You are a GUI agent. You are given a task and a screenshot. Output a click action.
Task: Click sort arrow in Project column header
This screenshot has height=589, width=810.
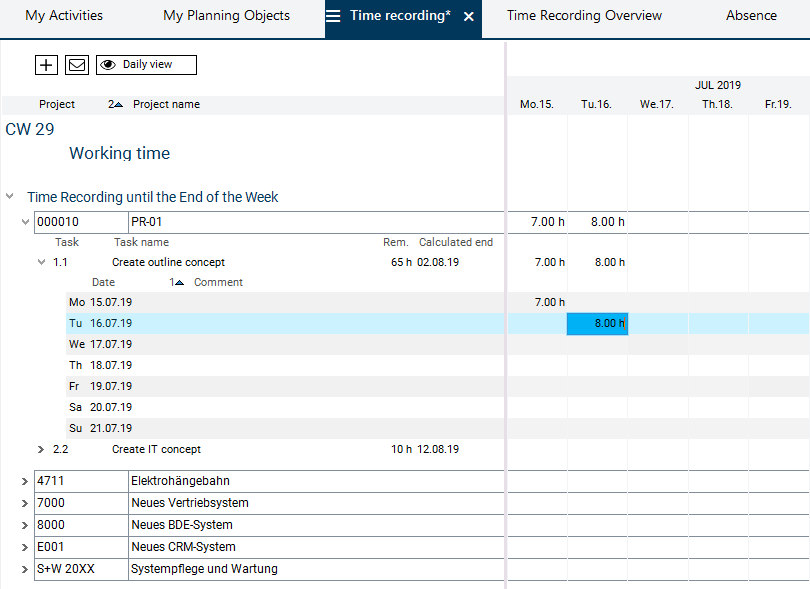coord(117,105)
